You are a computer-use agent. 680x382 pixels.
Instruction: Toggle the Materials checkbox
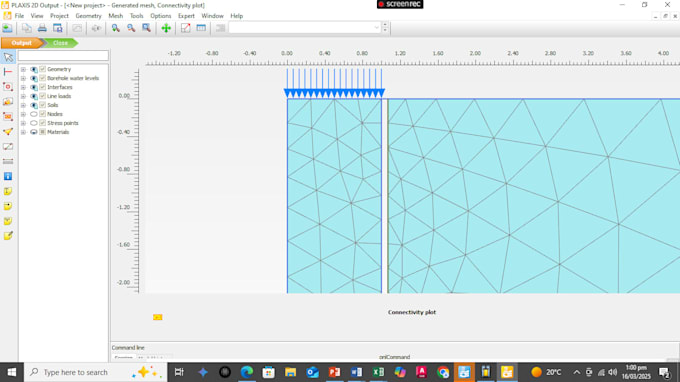[42, 132]
